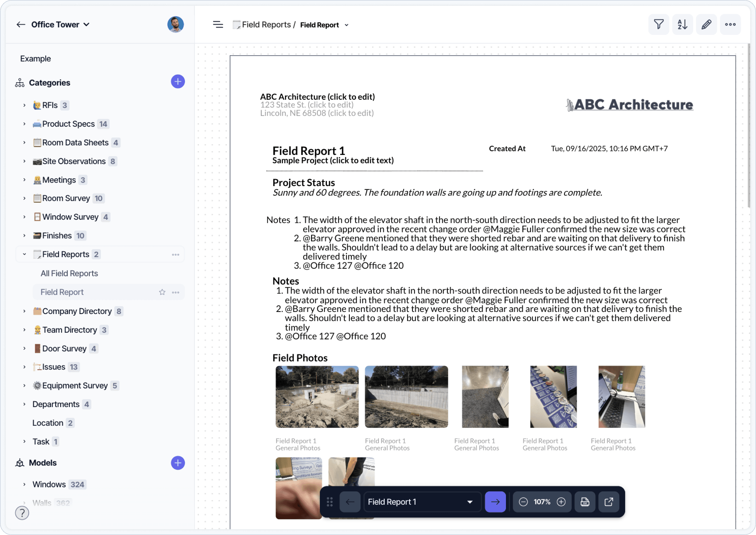Screen dimensions: 756x535
Task: Click Field Reports breadcrumb link
Action: [266, 25]
